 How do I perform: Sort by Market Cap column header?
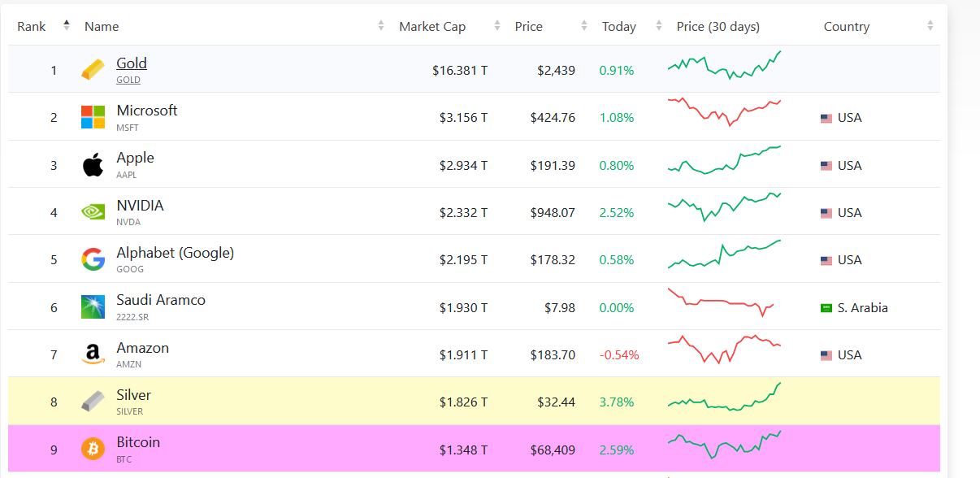click(x=432, y=27)
